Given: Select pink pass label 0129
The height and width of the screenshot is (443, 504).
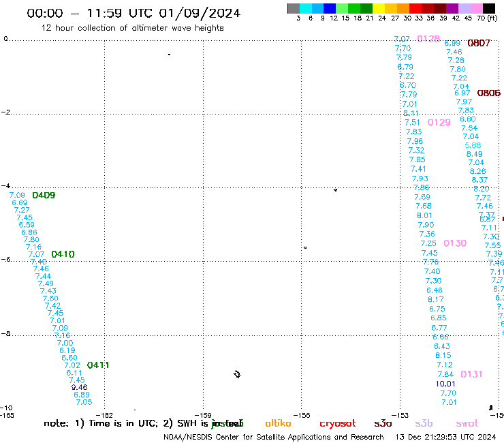Looking at the screenshot, I should pos(439,123).
